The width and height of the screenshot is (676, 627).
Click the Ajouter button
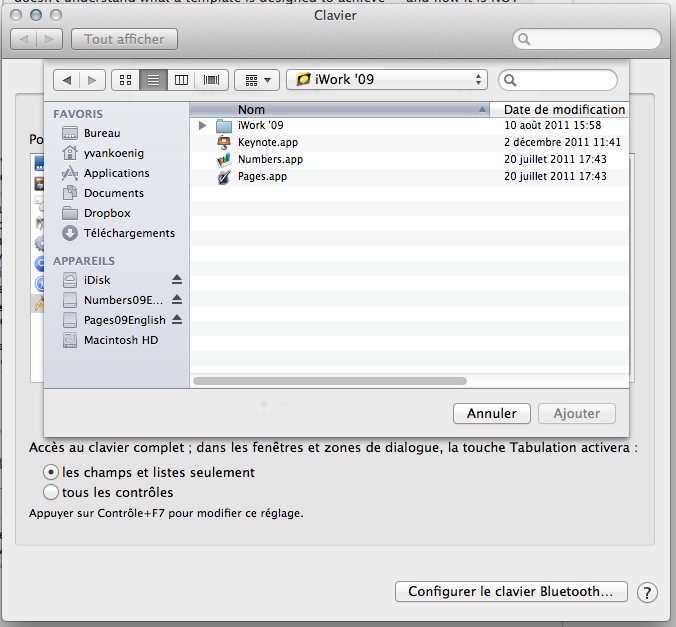[x=577, y=414]
